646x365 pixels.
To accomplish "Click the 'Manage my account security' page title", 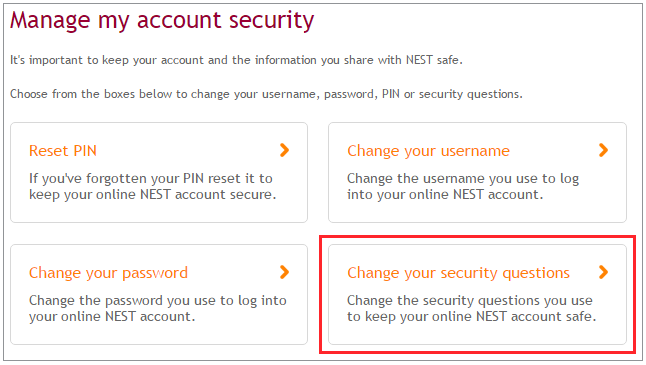I will (x=162, y=21).
